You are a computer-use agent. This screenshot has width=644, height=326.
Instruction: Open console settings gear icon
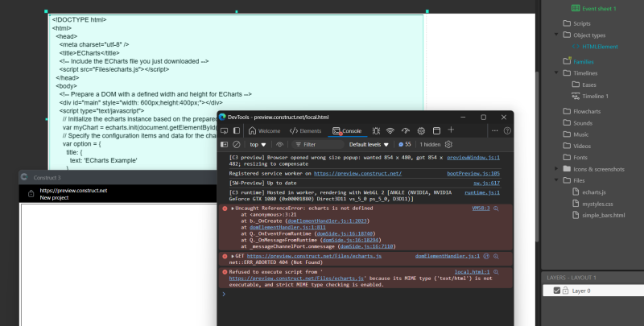pos(448,145)
